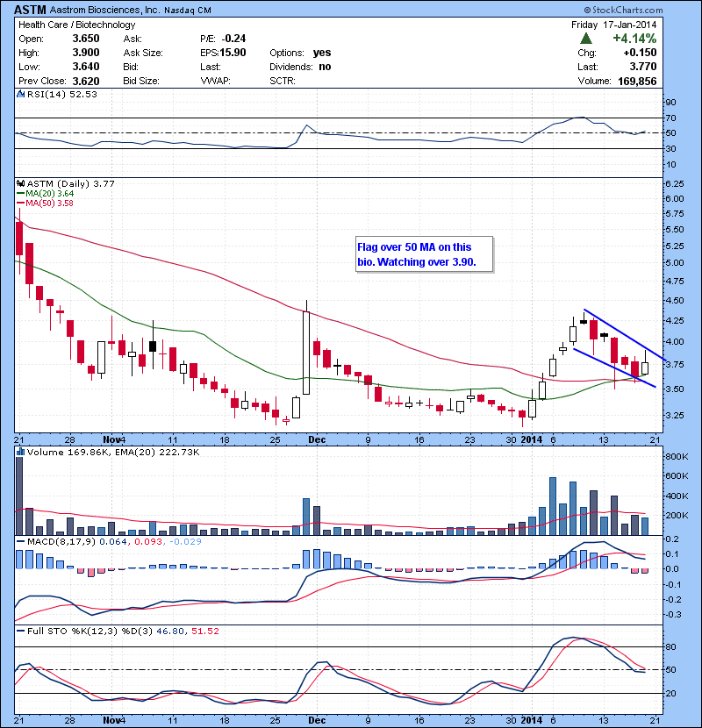Click the MACD value '0.064'
Viewport: 702px width, 728px height.
pyautogui.click(x=113, y=541)
